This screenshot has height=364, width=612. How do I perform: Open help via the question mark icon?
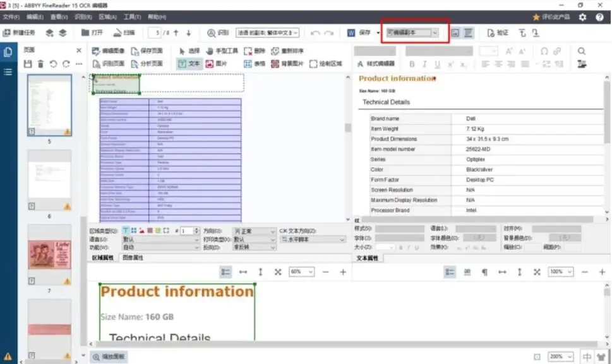[599, 17]
